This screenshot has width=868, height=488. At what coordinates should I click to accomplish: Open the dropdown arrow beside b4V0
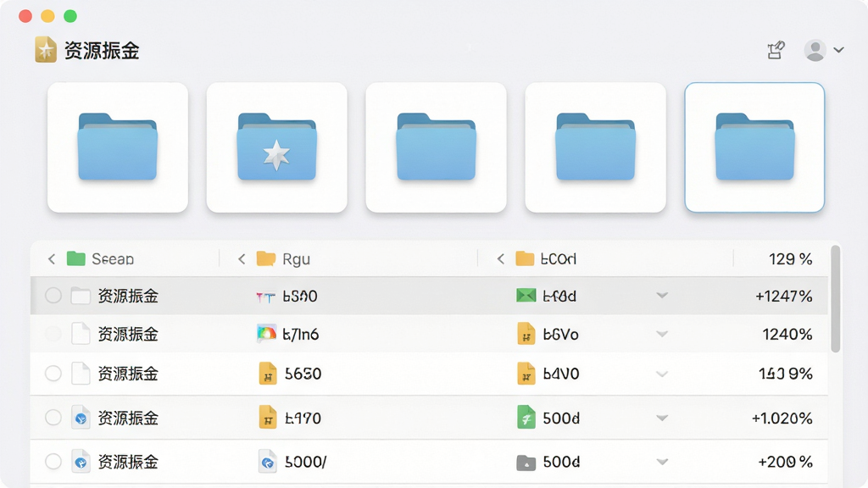click(662, 374)
